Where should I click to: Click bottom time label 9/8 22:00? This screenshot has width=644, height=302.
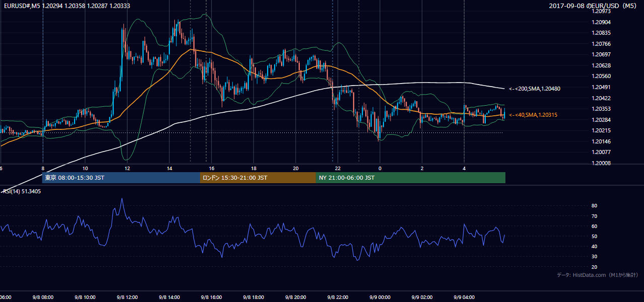(338, 297)
